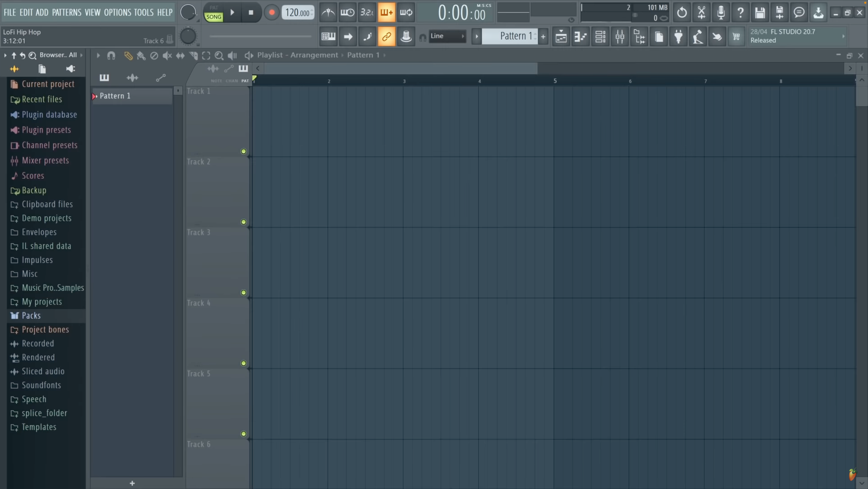Click the save project icon
Image resolution: width=868 pixels, height=489 pixels.
point(760,13)
